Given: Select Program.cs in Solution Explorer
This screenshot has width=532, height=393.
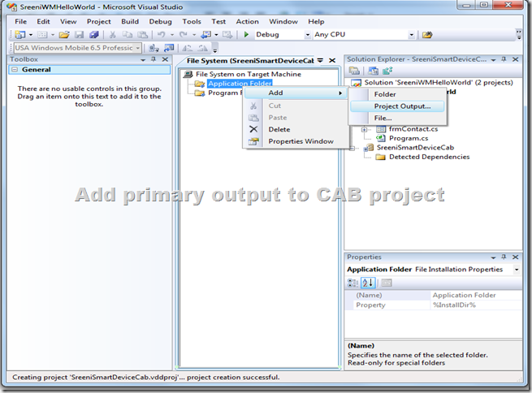Looking at the screenshot, I should click(x=409, y=138).
